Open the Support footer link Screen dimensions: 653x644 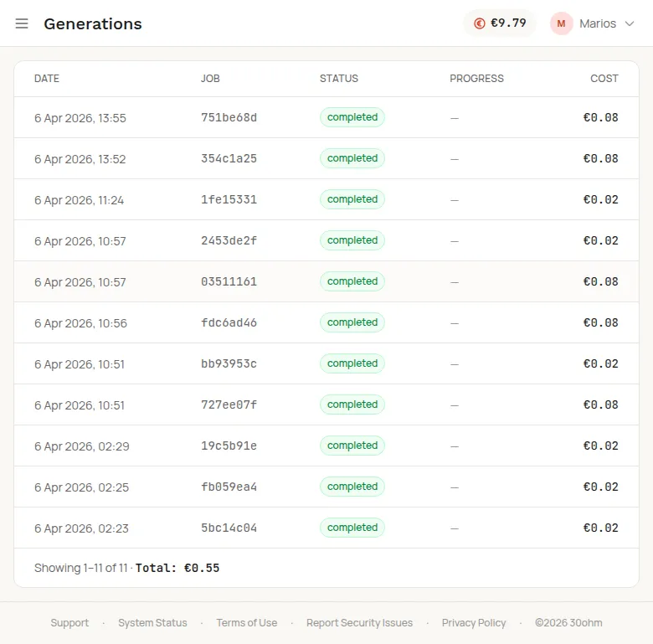(x=69, y=623)
